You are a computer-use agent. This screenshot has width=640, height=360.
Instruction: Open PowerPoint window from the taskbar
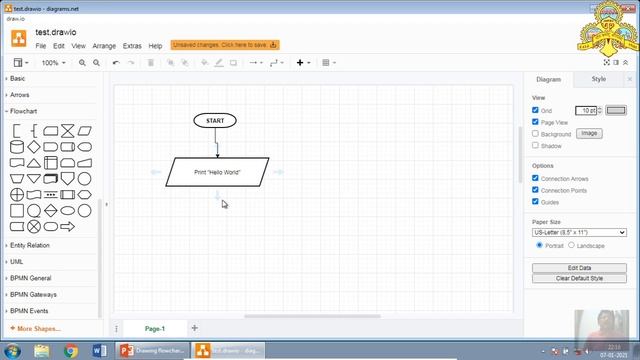(x=152, y=350)
